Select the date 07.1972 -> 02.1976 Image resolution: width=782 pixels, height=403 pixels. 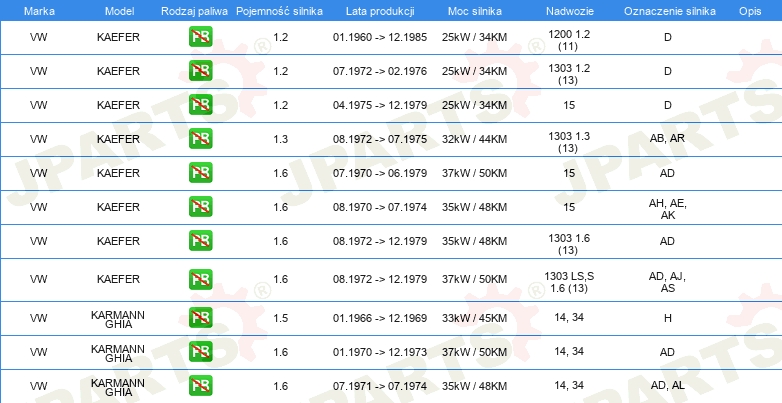click(x=380, y=71)
